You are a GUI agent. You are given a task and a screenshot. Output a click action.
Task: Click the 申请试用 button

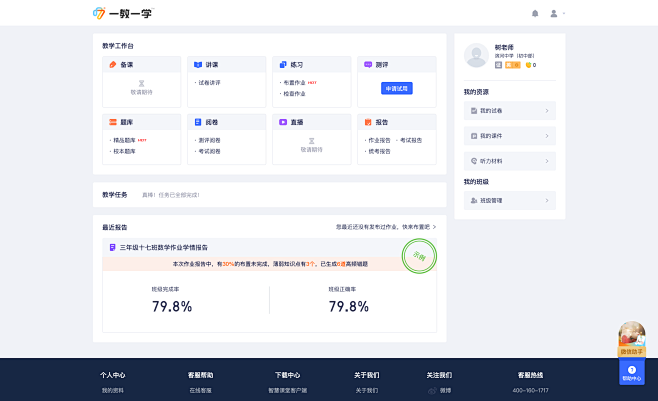pos(397,89)
